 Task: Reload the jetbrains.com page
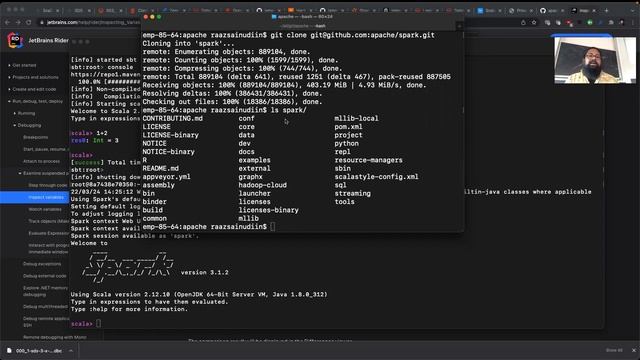(x=29, y=22)
